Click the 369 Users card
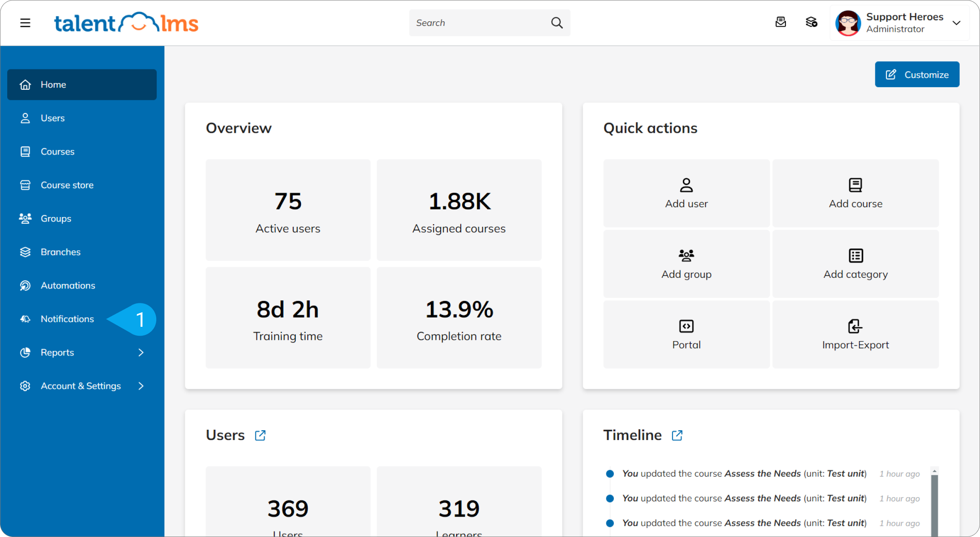980x537 pixels. pyautogui.click(x=288, y=501)
